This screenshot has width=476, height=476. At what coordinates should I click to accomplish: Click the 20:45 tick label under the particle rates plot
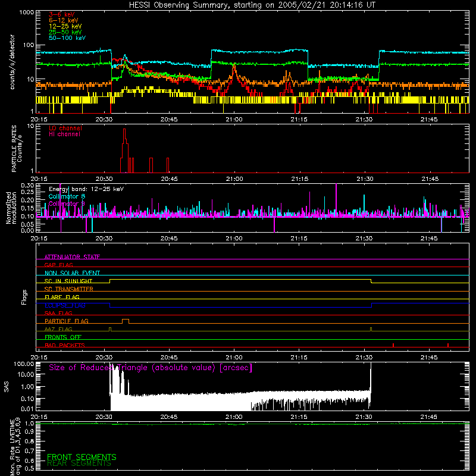point(169,179)
